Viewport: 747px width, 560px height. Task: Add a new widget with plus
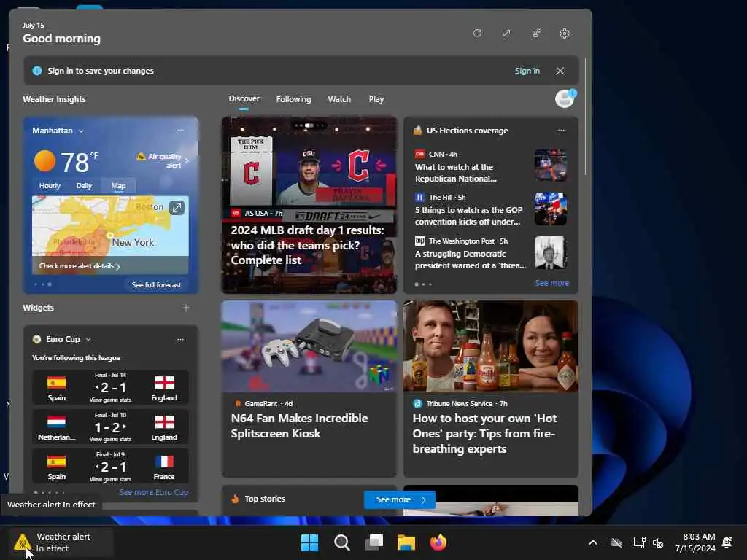pyautogui.click(x=186, y=308)
